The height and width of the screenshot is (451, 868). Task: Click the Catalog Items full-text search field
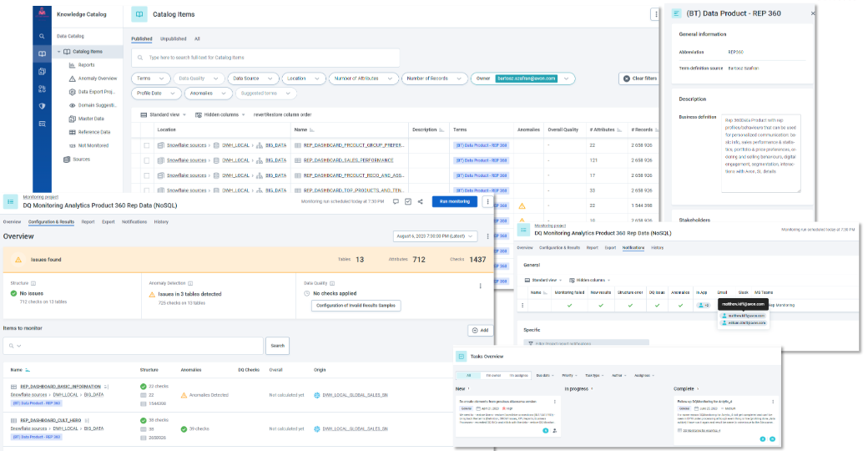pyautogui.click(x=265, y=58)
